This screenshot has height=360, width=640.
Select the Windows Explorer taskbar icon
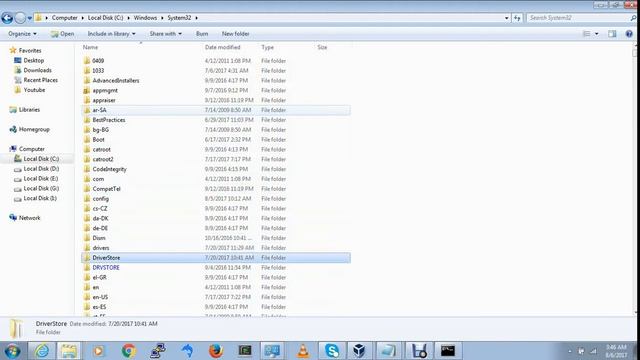[x=69, y=351]
